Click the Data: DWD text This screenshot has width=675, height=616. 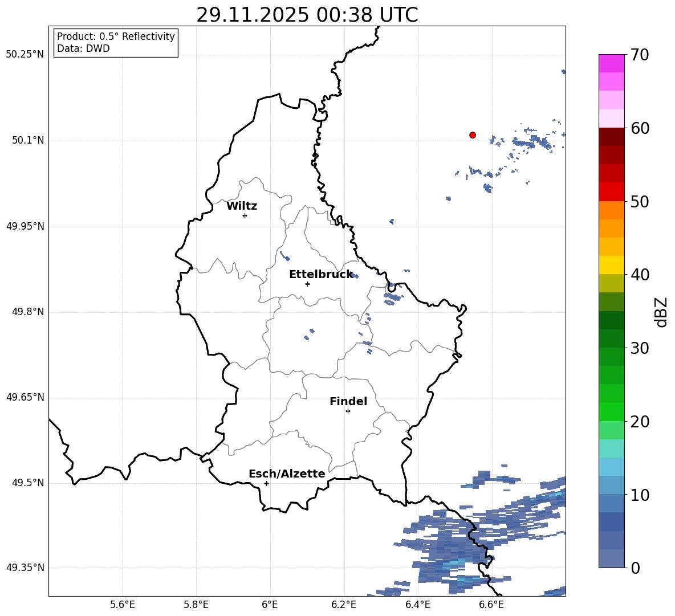[83, 48]
